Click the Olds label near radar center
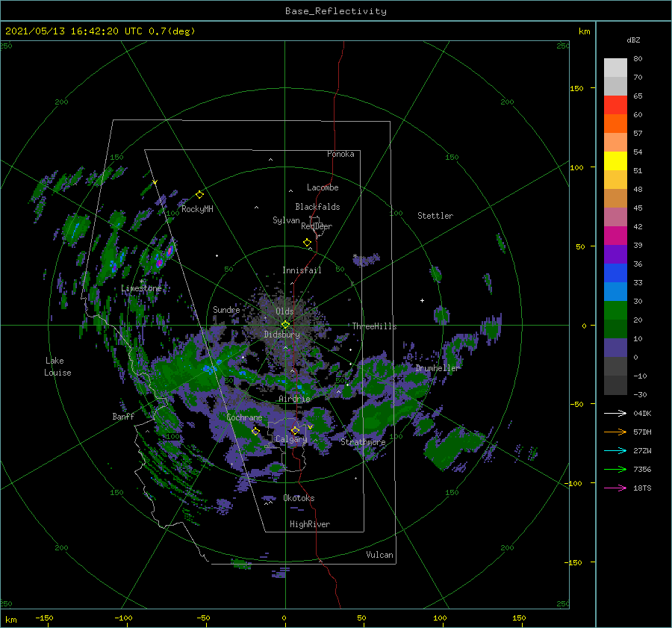This screenshot has height=628, width=672. click(284, 311)
